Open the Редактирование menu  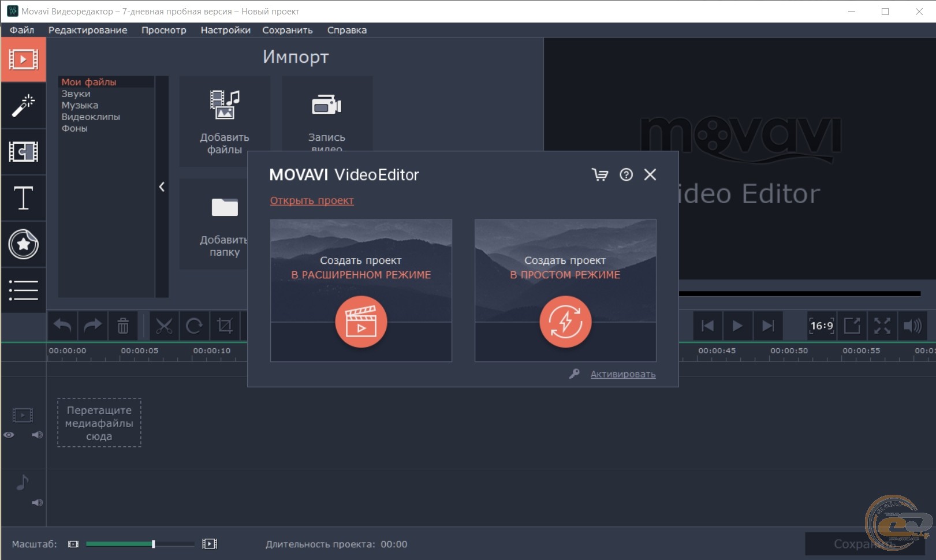click(x=88, y=30)
